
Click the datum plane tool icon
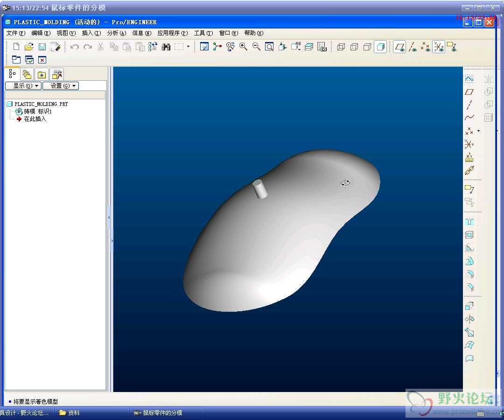tap(469, 92)
